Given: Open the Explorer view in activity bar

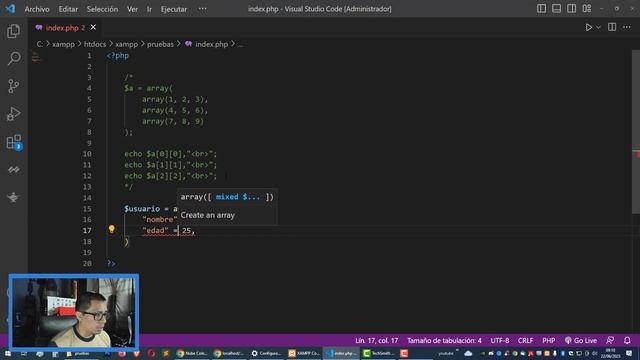Looking at the screenshot, I should [13, 31].
